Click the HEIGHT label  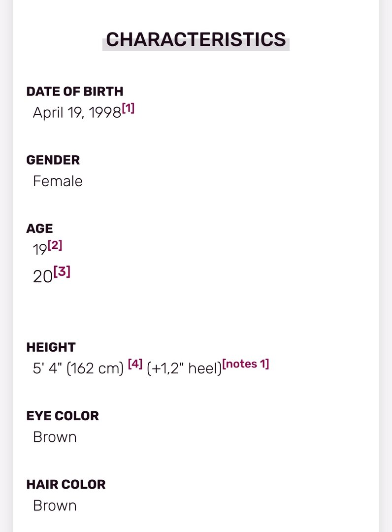[x=51, y=347]
